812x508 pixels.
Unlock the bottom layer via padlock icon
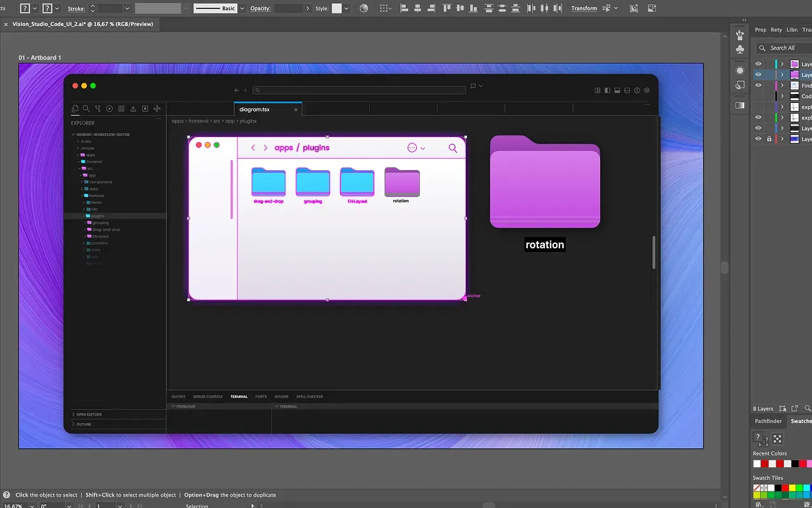pos(769,138)
